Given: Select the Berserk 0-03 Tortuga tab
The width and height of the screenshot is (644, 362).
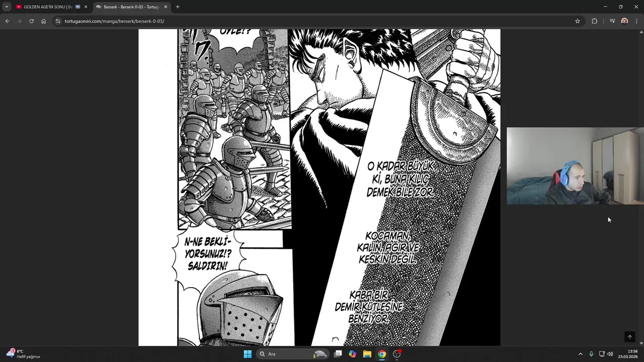Looking at the screenshot, I should tap(132, 7).
